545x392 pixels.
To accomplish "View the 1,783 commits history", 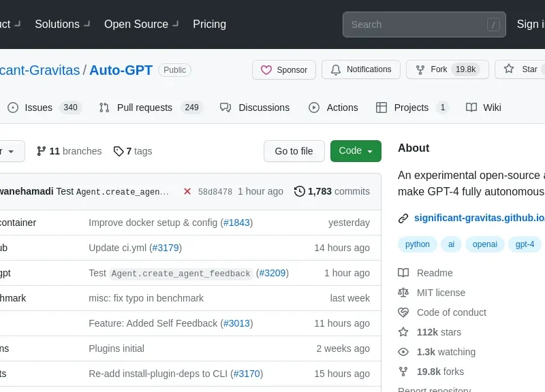I will tap(332, 191).
